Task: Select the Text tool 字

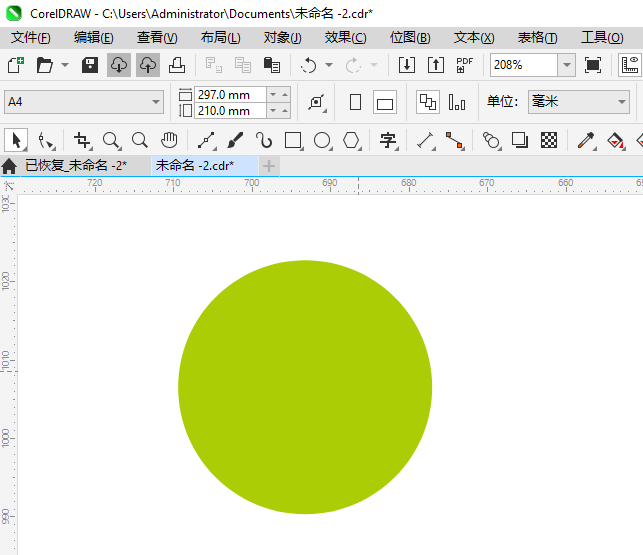Action: 388,140
